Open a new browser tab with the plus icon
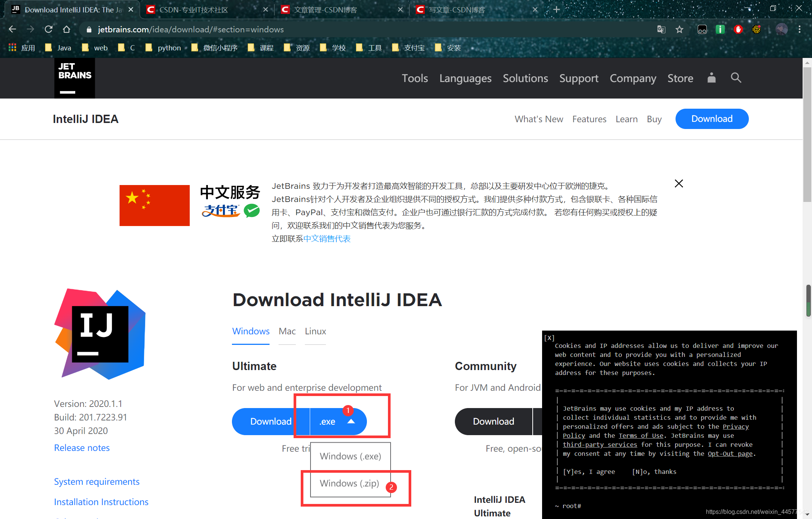The height and width of the screenshot is (519, 812). 556,9
